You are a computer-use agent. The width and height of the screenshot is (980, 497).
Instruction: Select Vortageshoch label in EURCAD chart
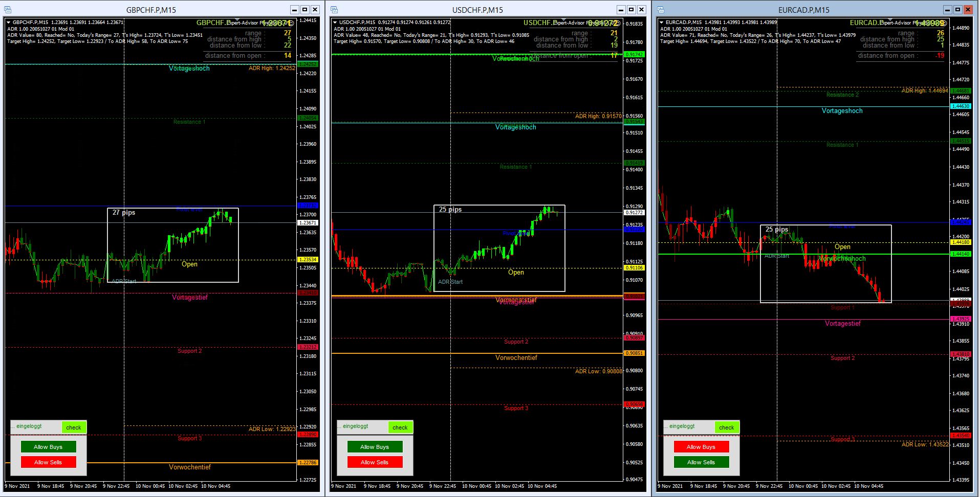(842, 111)
